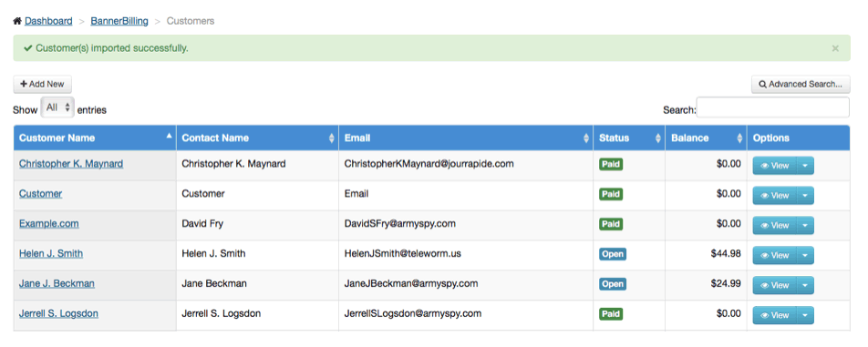This screenshot has height=347, width=868.
Task: Click the Customers breadcrumb text
Action: click(x=191, y=21)
